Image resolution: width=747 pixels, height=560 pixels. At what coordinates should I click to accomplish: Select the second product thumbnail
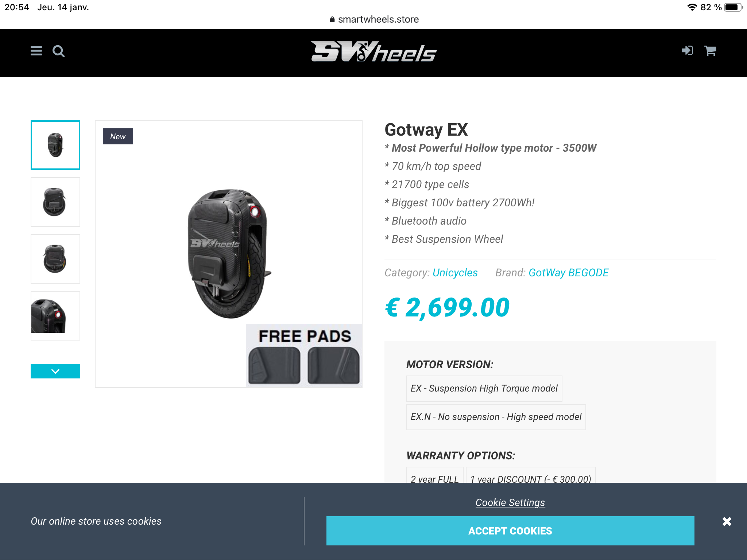coord(55,202)
